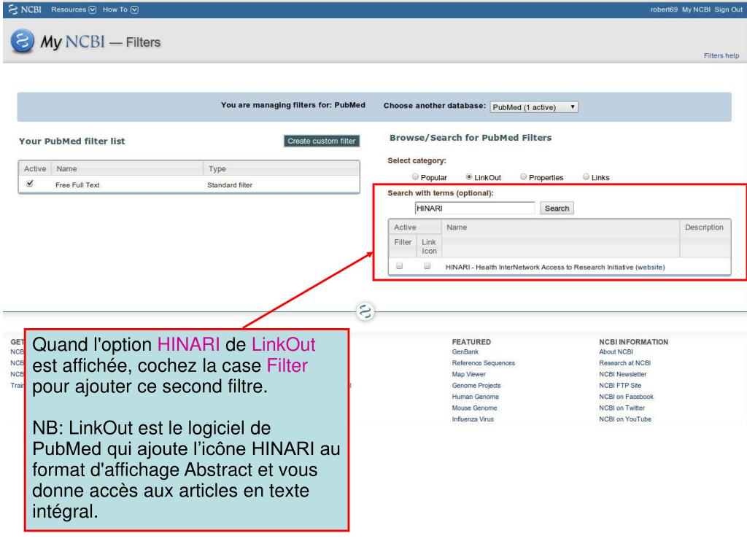Screen dimensions: 747x560
Task: Select the Popular category radio button
Action: 415,176
